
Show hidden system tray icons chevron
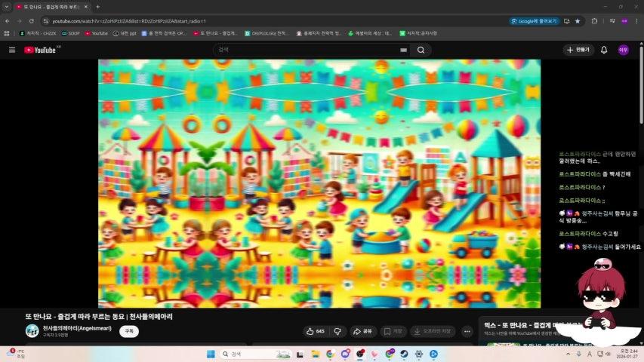pyautogui.click(x=568, y=354)
